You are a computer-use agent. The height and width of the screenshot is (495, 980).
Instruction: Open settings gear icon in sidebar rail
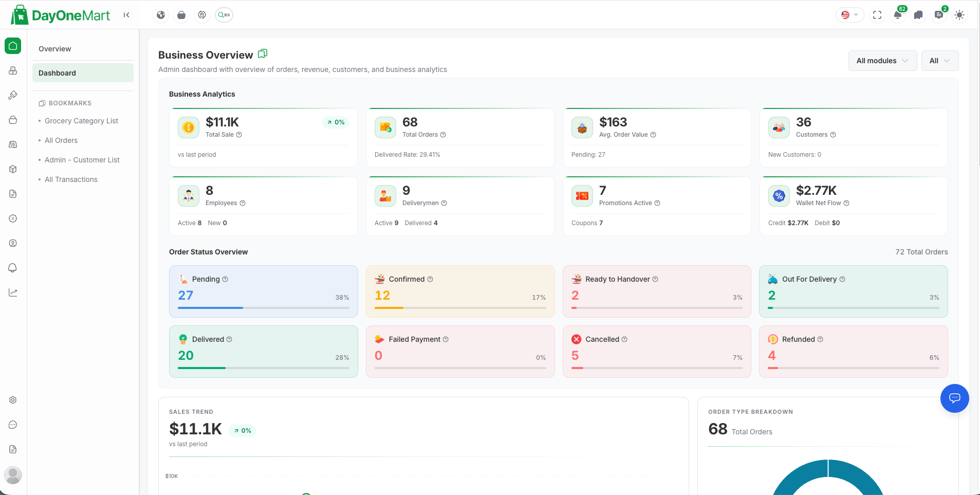[x=13, y=400]
